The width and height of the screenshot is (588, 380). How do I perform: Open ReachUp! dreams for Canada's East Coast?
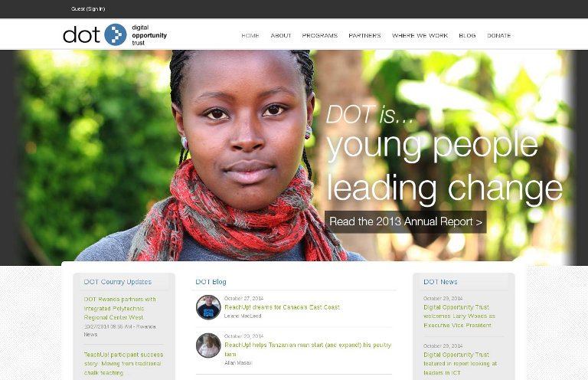(282, 307)
